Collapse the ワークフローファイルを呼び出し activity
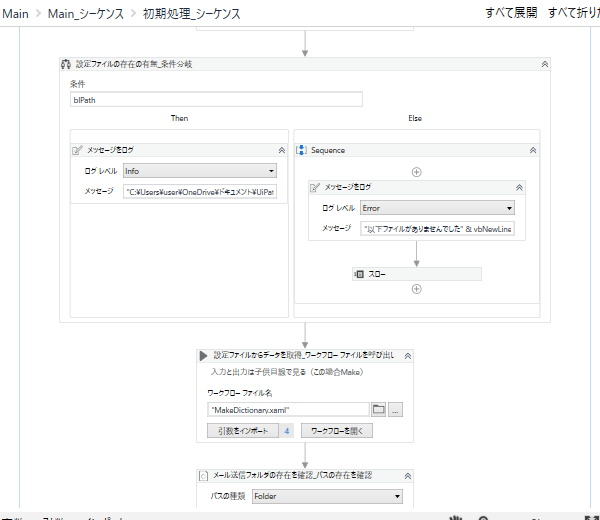 [408, 356]
